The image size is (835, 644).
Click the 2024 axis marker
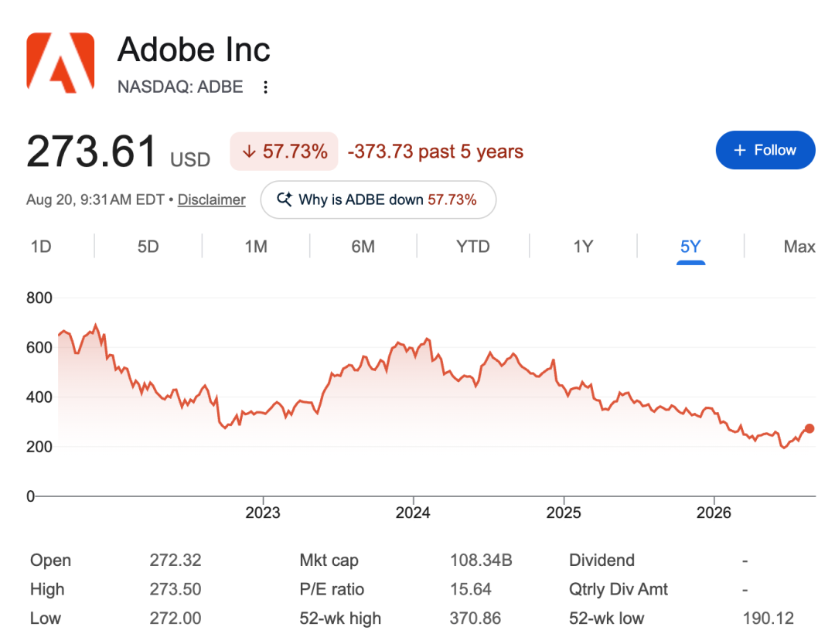click(413, 513)
